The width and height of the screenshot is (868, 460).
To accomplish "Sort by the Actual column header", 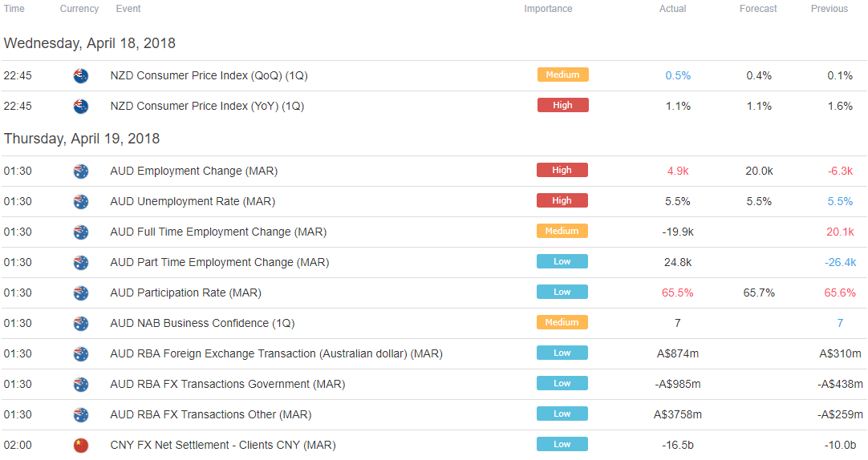I will pyautogui.click(x=672, y=9).
